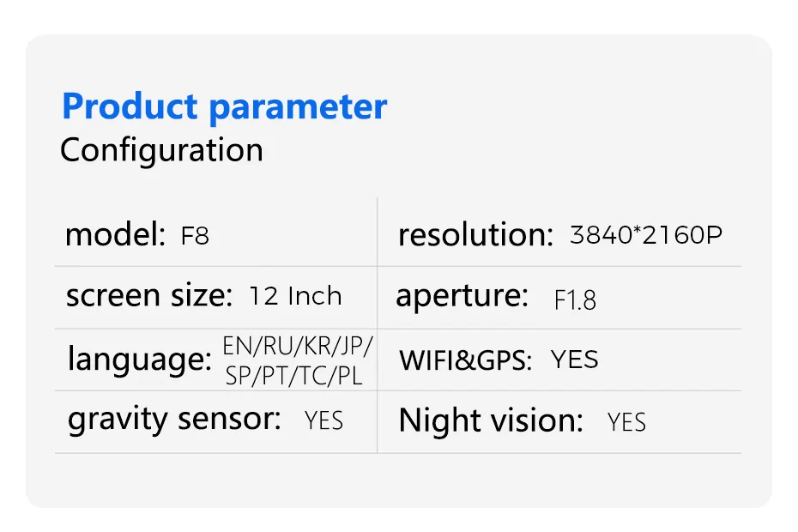Select the model label

pyautogui.click(x=115, y=234)
